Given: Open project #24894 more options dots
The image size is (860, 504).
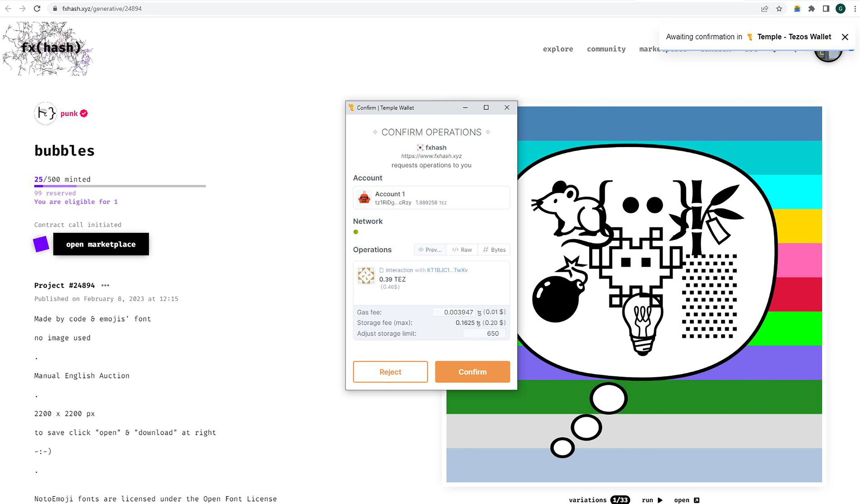Looking at the screenshot, I should [105, 285].
